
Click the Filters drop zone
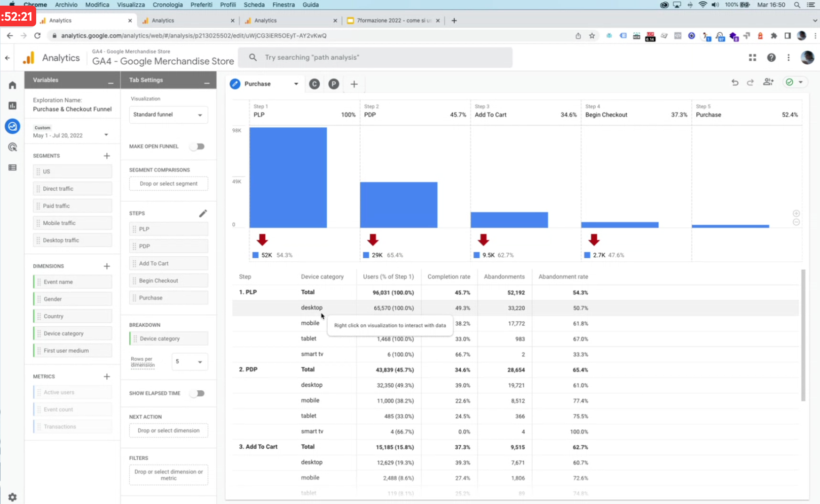click(x=168, y=475)
